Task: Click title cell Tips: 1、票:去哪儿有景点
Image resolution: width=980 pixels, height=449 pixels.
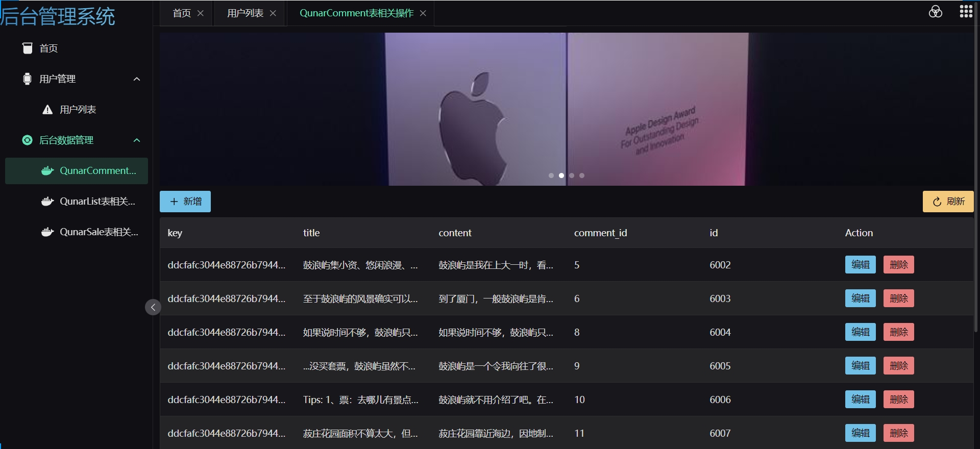Action: tap(360, 400)
